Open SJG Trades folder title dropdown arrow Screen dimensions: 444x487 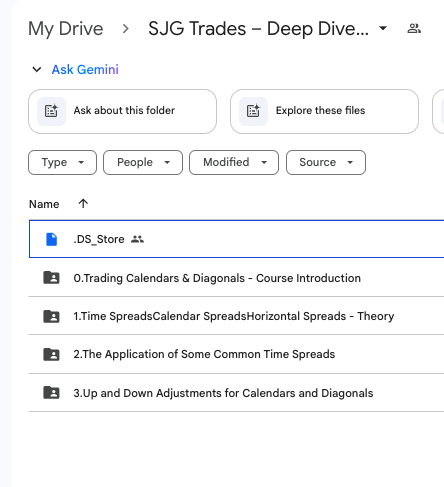383,28
